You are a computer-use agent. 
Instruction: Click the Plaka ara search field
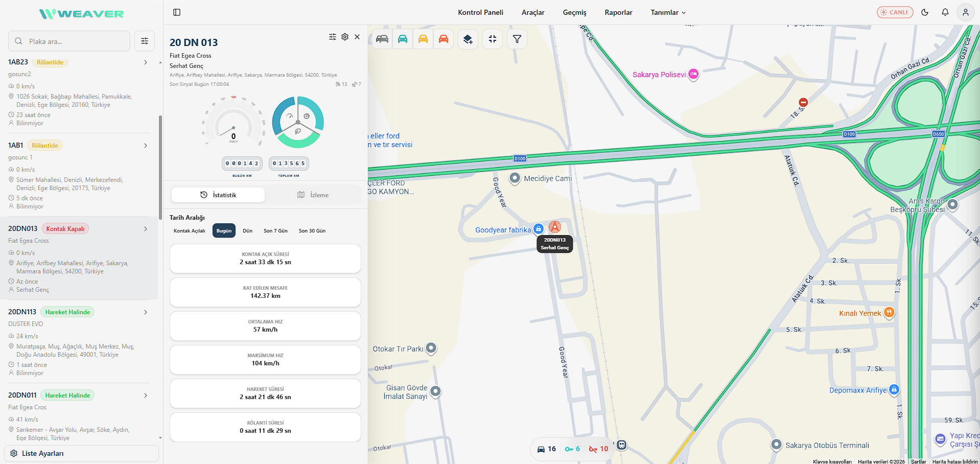[x=69, y=41]
